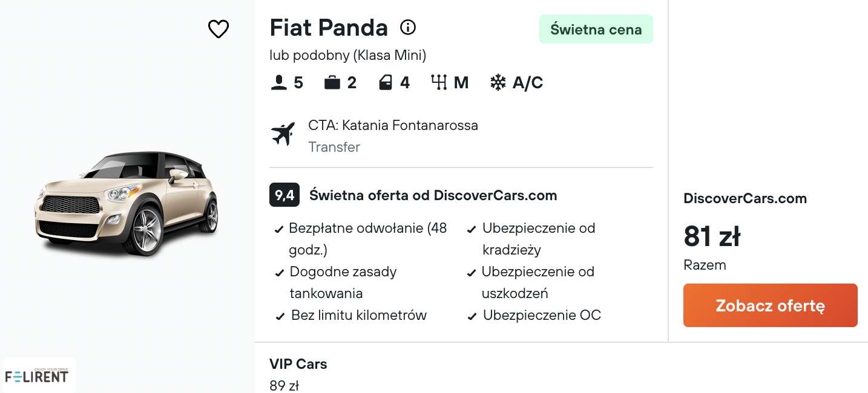Screen dimensions: 868x393
Task: Open the Fiat Panda title
Action: point(329,28)
